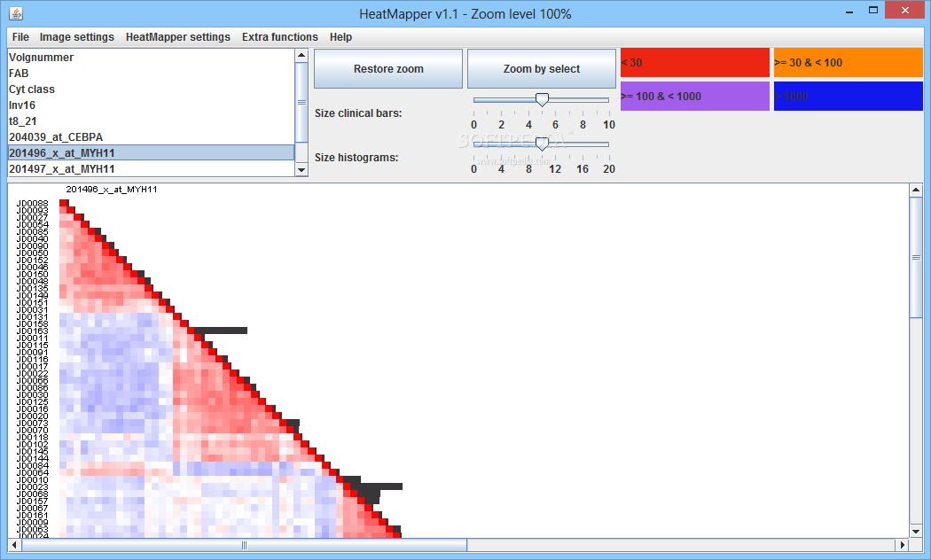
Task: Select 201496_x_at_MYH11 list entry
Action: (x=151, y=153)
